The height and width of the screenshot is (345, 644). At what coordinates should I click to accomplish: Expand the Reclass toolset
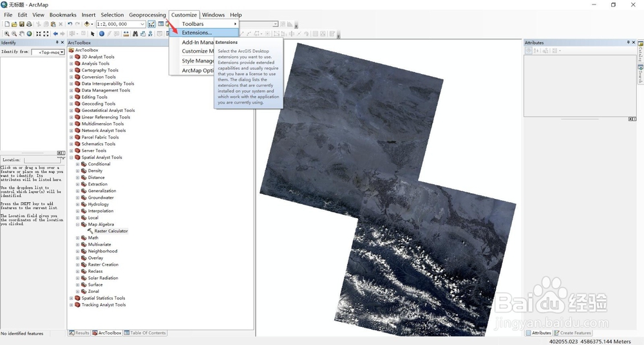coord(78,272)
